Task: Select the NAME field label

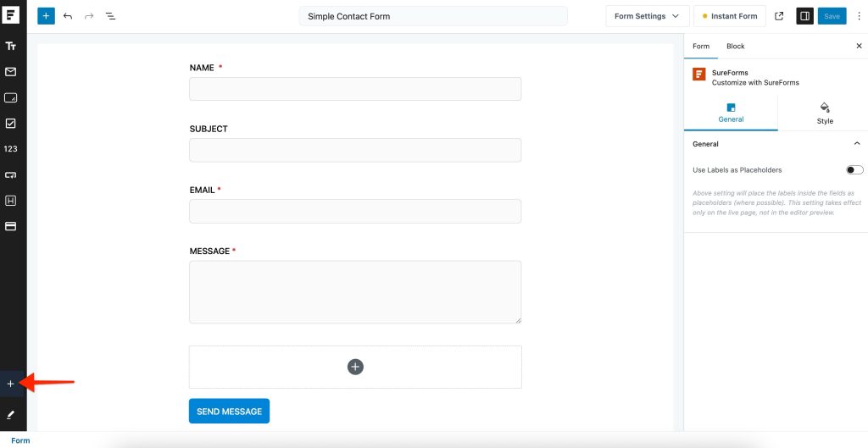Action: tap(202, 68)
